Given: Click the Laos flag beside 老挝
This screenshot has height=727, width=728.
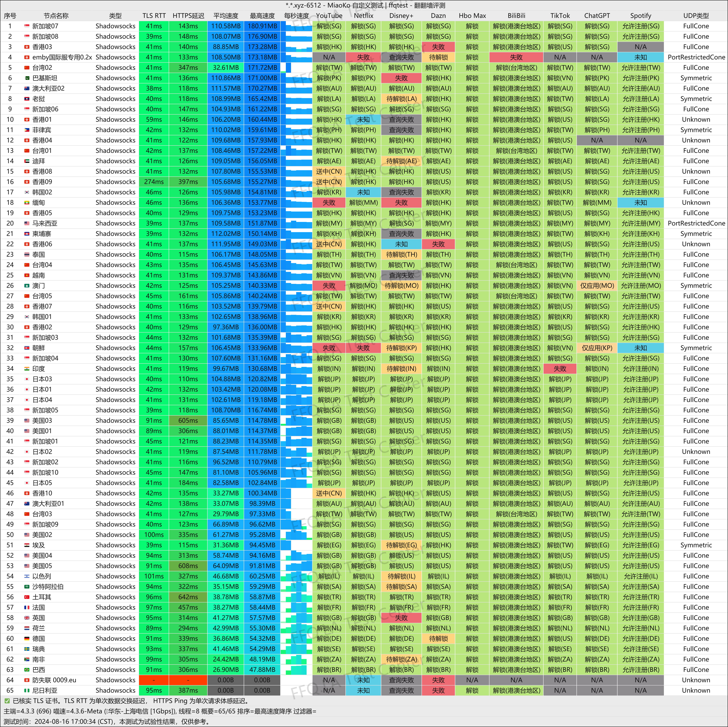Looking at the screenshot, I should [27, 99].
